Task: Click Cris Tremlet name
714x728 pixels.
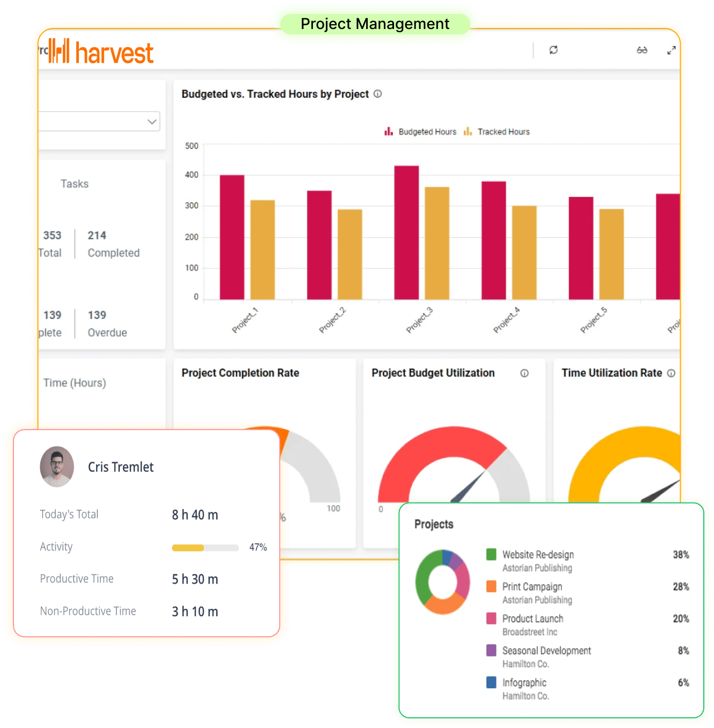Action: pyautogui.click(x=121, y=467)
